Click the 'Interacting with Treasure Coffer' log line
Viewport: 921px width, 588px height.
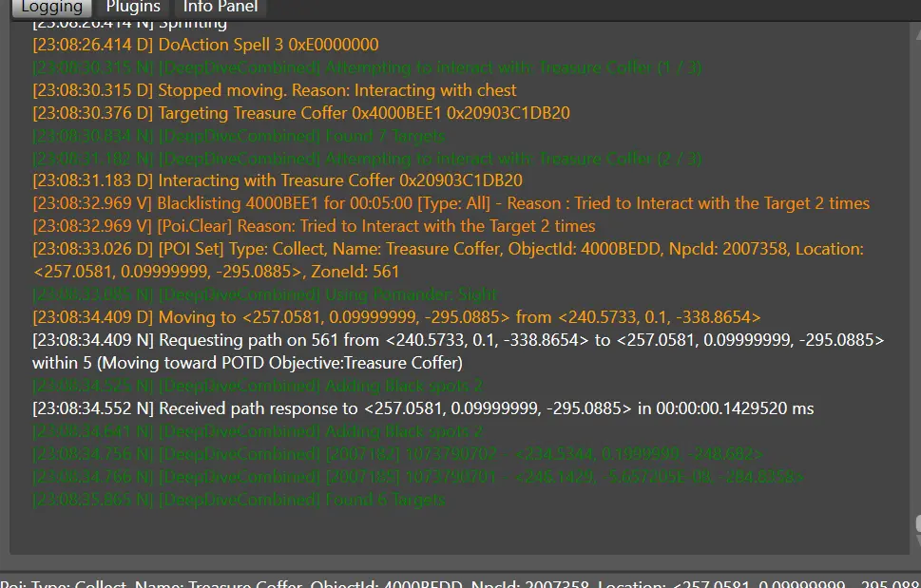[278, 180]
